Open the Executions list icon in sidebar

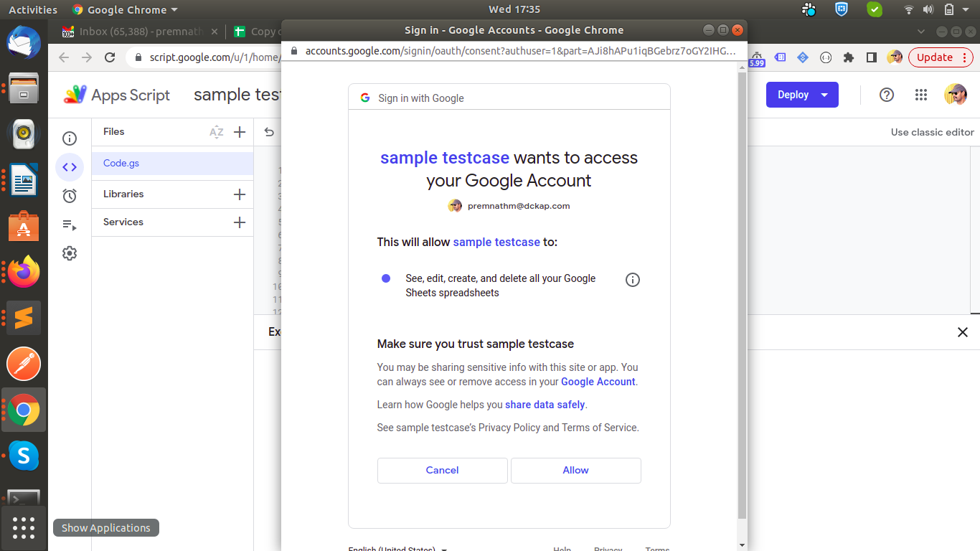70,225
